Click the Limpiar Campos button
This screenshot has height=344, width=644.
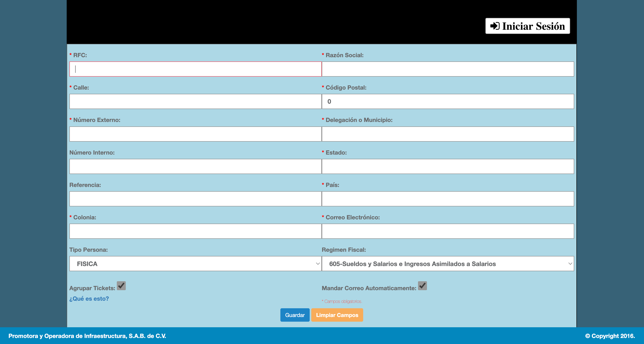(x=337, y=315)
